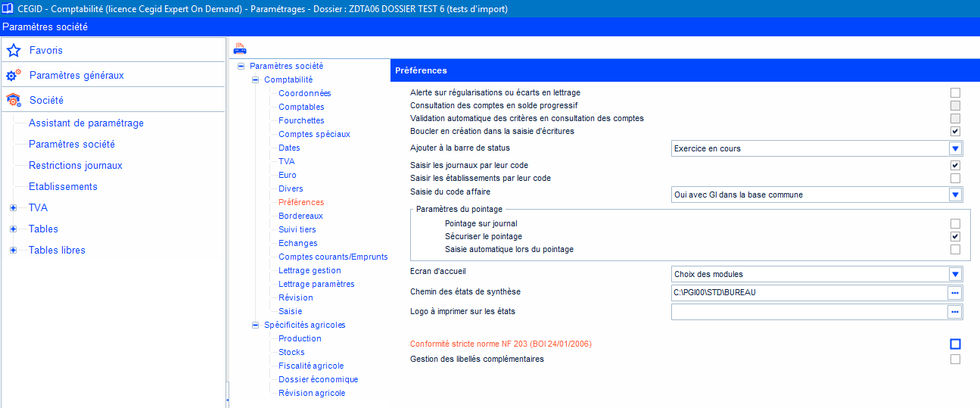Enable Pointage sur journal checkbox
The image size is (980, 408).
coord(955,223)
